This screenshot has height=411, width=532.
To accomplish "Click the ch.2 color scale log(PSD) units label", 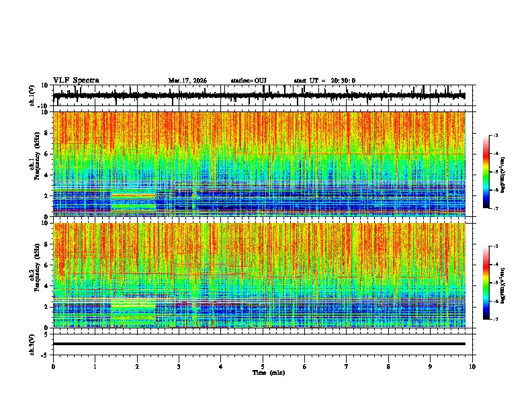I will pyautogui.click(x=503, y=285).
